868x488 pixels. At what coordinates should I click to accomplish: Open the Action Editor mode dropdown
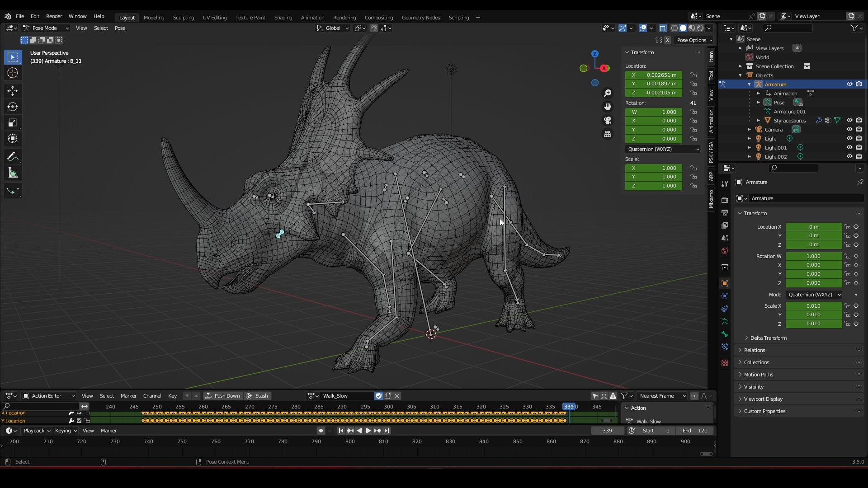48,396
